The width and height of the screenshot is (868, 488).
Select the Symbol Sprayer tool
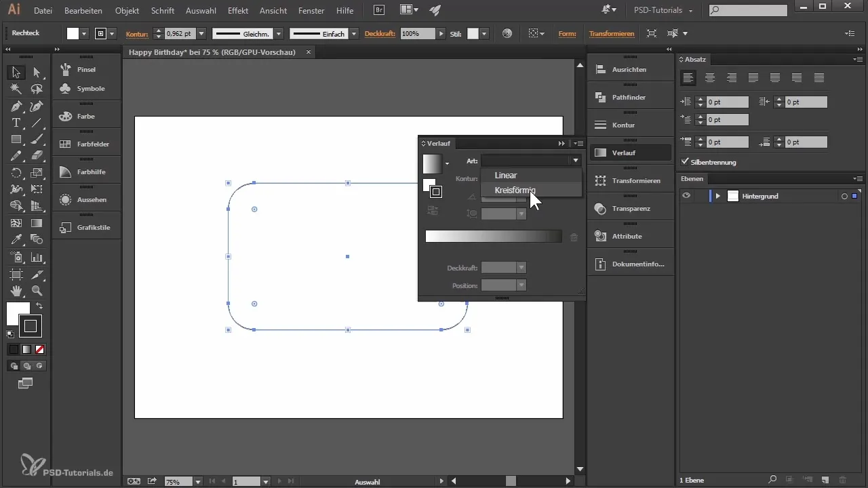coord(16,258)
